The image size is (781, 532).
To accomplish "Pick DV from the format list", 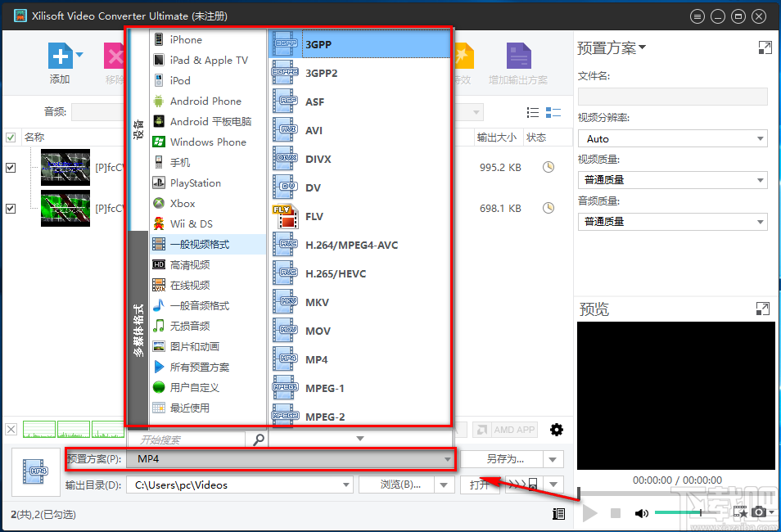I will [359, 187].
